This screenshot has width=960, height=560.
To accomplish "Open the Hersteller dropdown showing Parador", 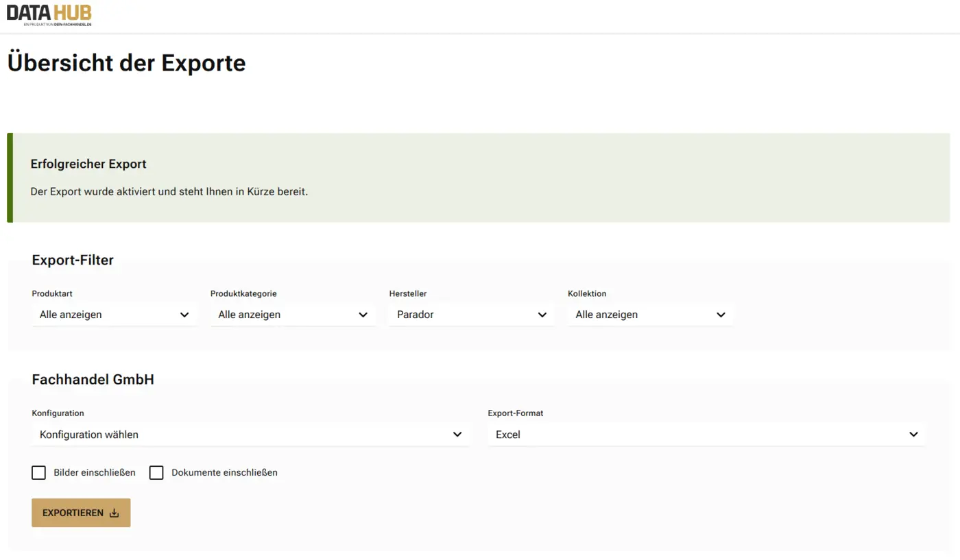I will coord(471,315).
